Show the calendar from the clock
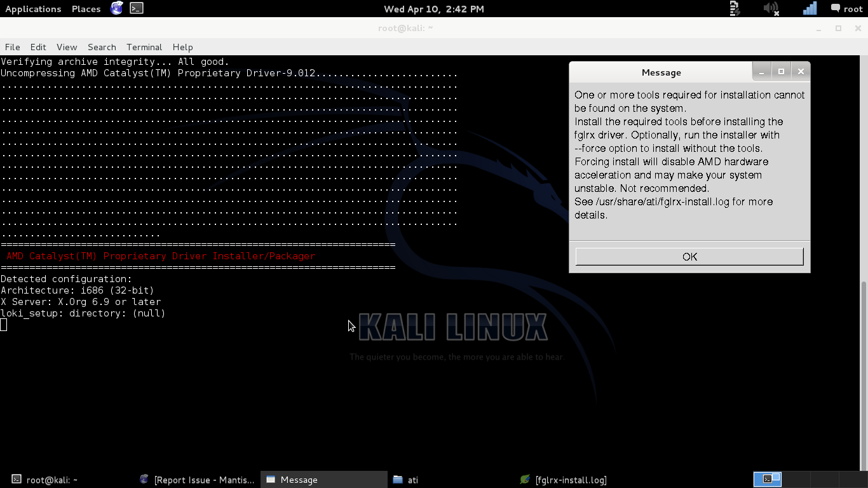Screen dimensions: 868x488 tap(434, 9)
